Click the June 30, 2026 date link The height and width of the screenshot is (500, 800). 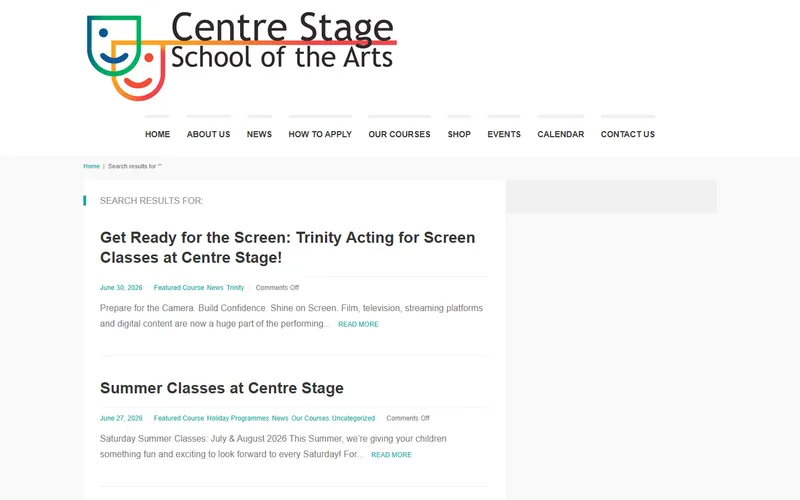[x=121, y=288]
